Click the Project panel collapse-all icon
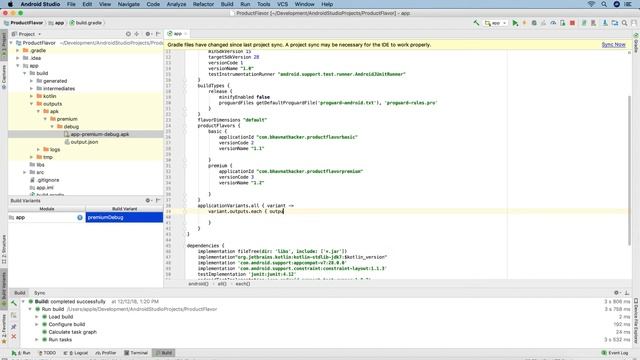640x360 pixels. pyautogui.click(x=137, y=34)
